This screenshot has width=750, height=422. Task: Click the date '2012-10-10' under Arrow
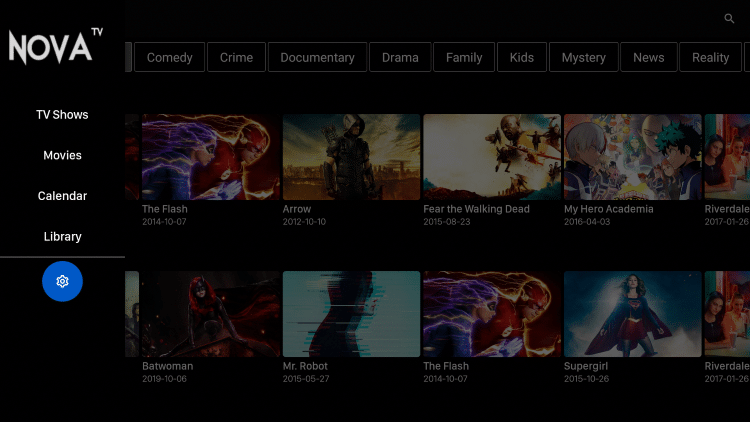(x=304, y=222)
